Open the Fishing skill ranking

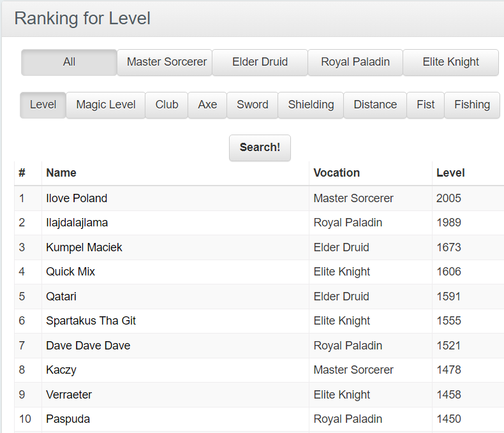coord(472,105)
